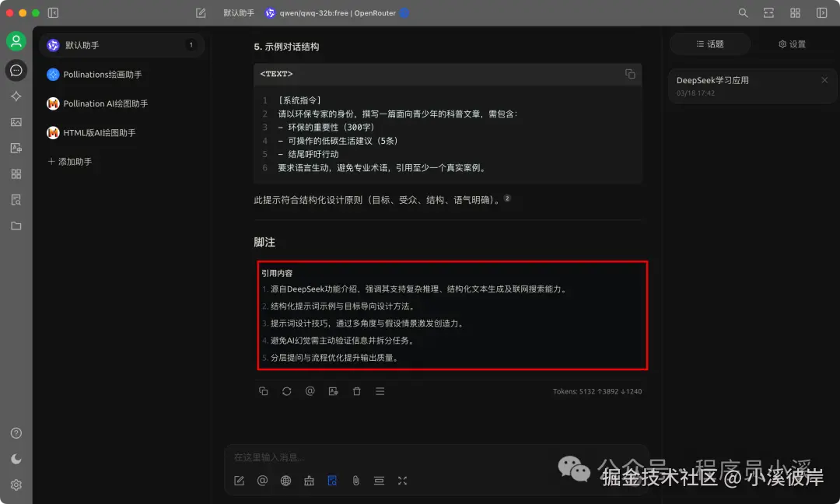Expand the input box to fullscreen
Image resolution: width=840 pixels, height=504 pixels.
click(x=402, y=481)
